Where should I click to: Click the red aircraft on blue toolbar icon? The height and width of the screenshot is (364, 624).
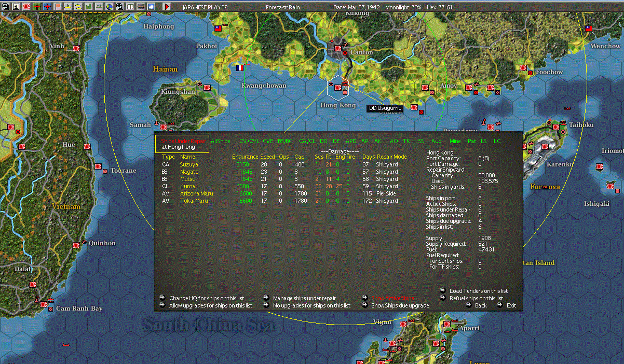[47, 7]
